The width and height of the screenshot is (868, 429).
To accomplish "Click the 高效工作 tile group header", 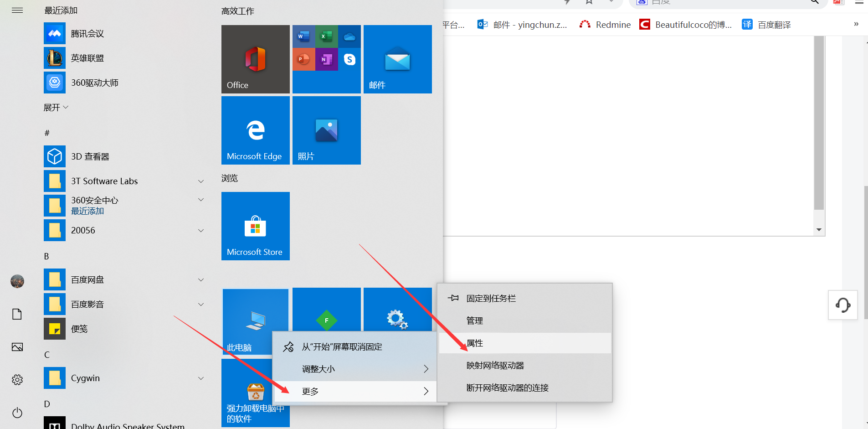I will [x=238, y=11].
